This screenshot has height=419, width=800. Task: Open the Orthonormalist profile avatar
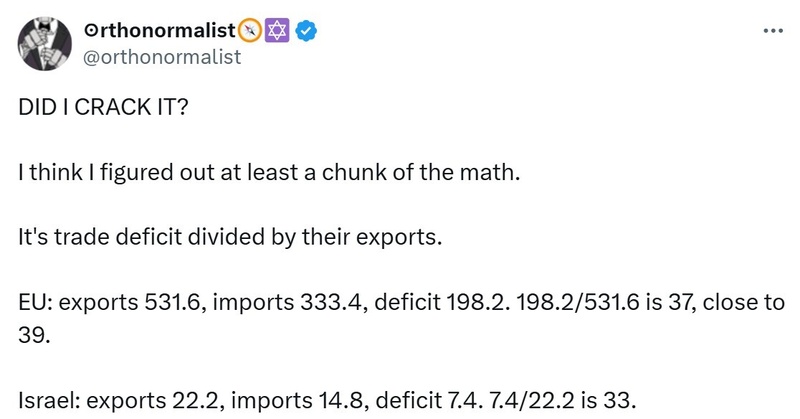[x=45, y=43]
